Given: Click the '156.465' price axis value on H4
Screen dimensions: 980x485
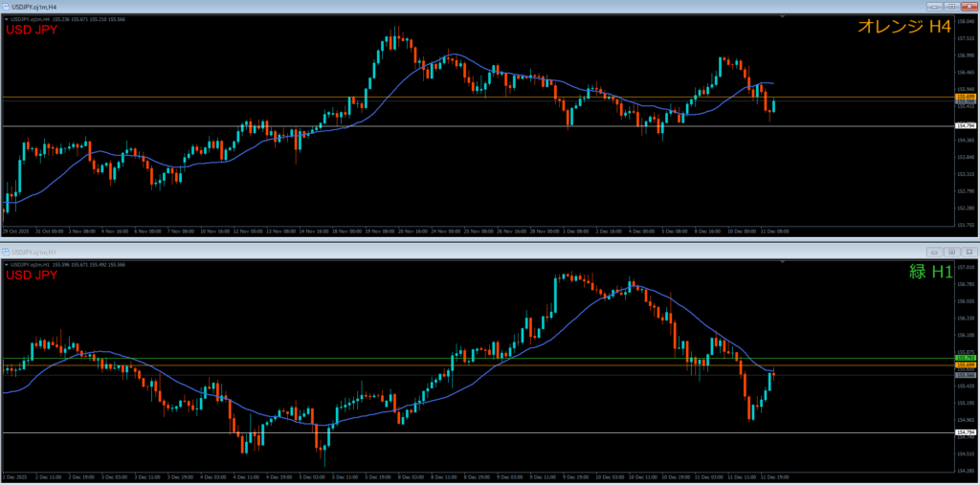Looking at the screenshot, I should [x=967, y=72].
